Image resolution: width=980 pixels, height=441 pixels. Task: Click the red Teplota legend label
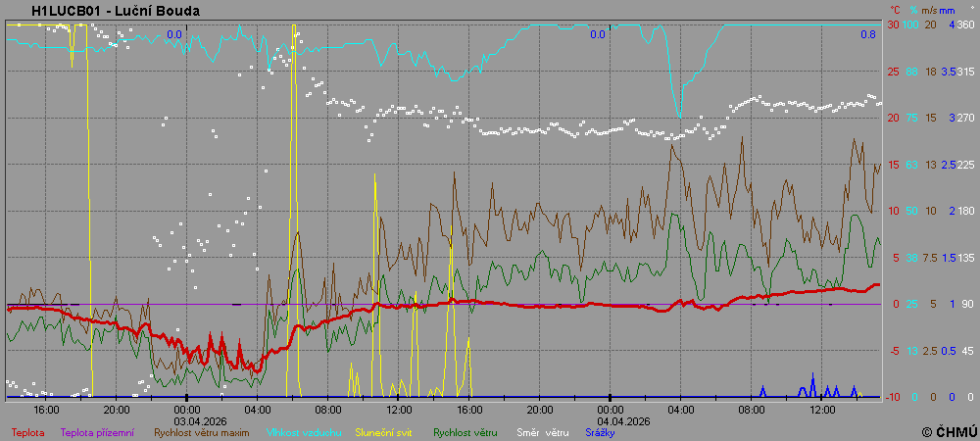(x=27, y=431)
